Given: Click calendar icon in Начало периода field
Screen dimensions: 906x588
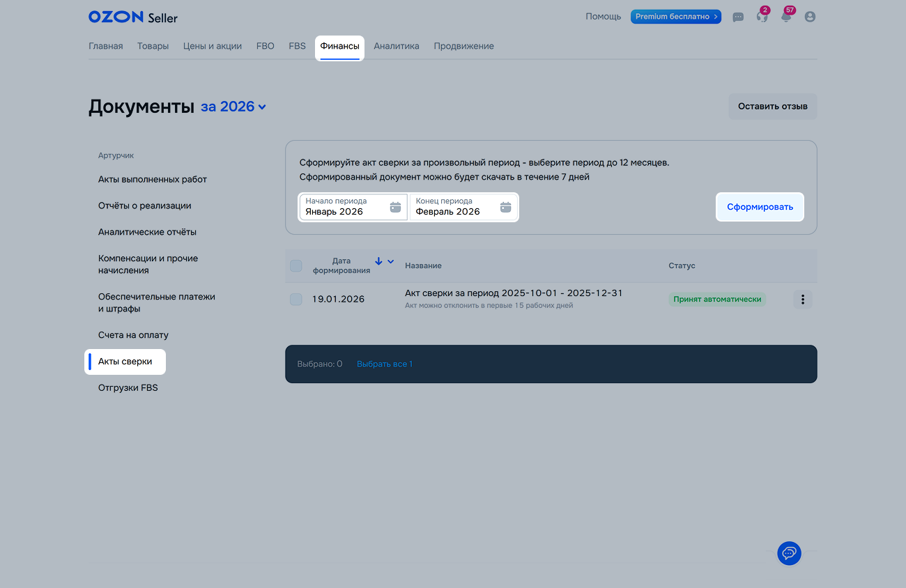Looking at the screenshot, I should click(x=395, y=207).
